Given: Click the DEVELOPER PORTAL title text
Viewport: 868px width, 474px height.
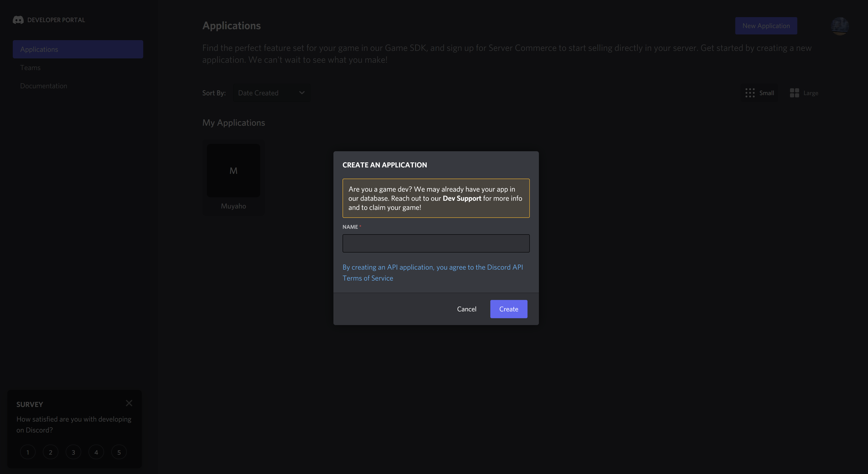Looking at the screenshot, I should pyautogui.click(x=56, y=20).
